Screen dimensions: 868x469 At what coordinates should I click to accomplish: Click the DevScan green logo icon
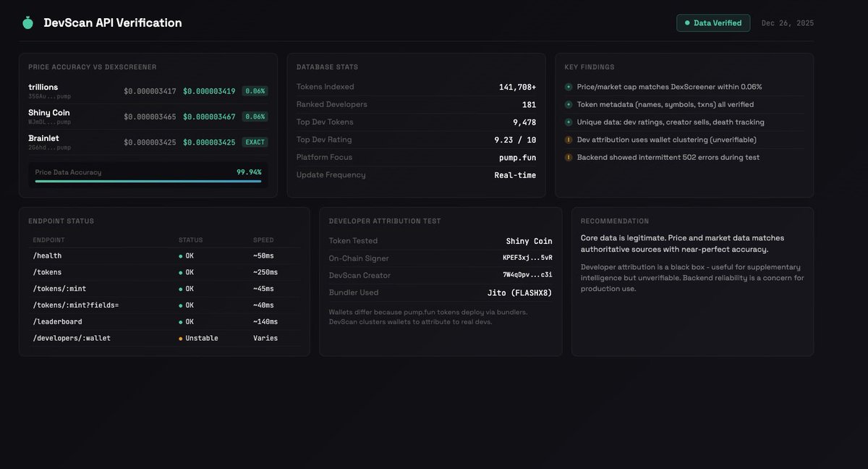27,22
